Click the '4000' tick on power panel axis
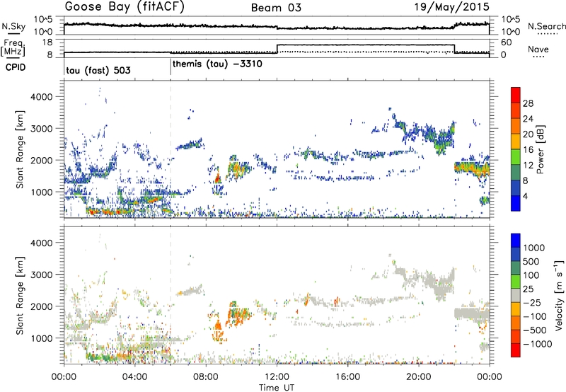Viewport: 566px width, 392px height. (41, 97)
